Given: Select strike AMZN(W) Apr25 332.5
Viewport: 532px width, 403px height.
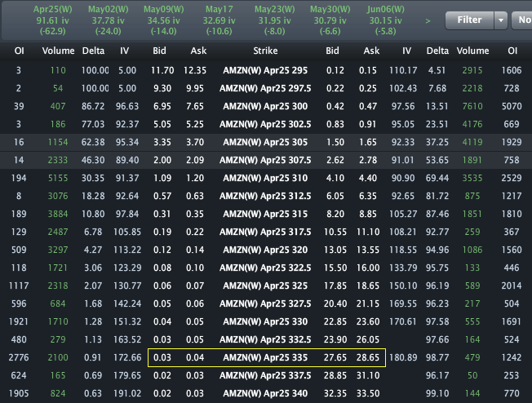Looking at the screenshot, I should click(x=265, y=339).
